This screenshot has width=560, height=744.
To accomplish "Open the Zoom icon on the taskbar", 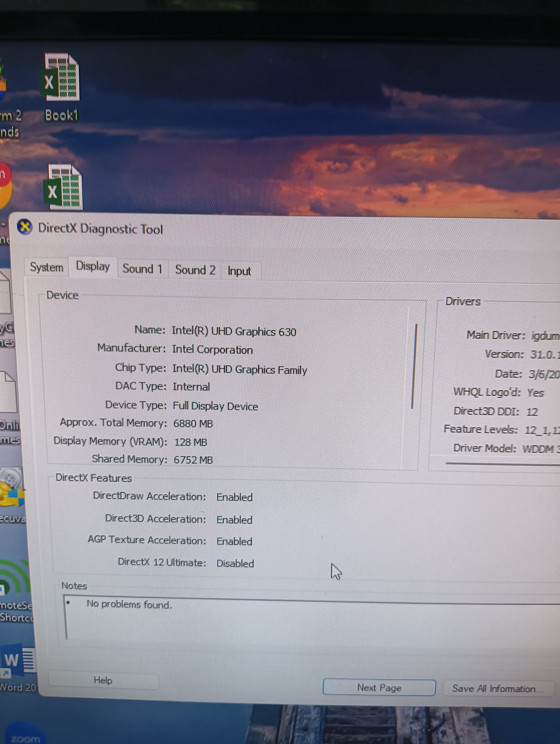I will pyautogui.click(x=25, y=733).
